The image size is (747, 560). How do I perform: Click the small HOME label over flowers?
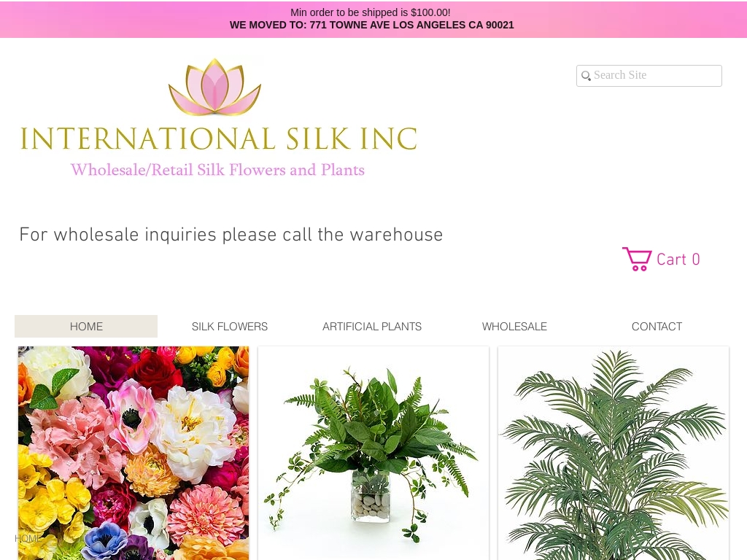tap(28, 539)
